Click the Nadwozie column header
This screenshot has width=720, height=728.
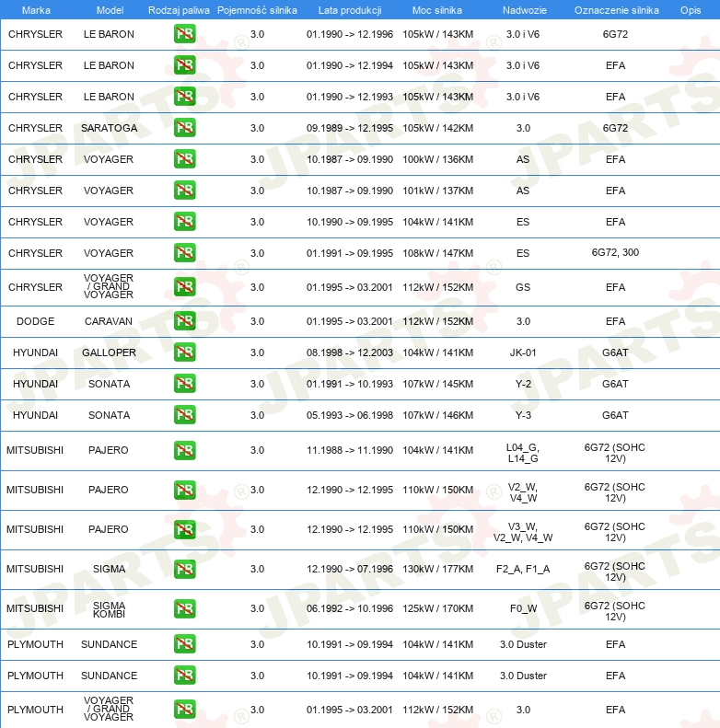525,10
